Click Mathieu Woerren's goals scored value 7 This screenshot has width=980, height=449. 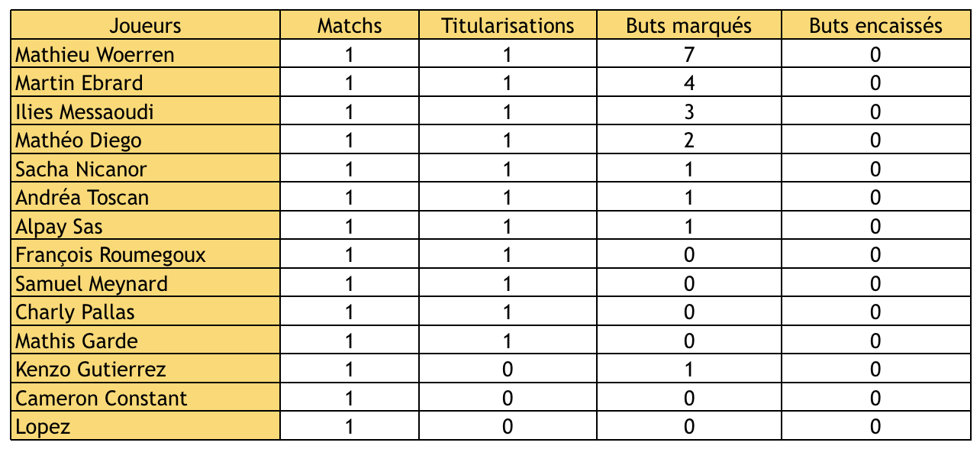pos(689,55)
